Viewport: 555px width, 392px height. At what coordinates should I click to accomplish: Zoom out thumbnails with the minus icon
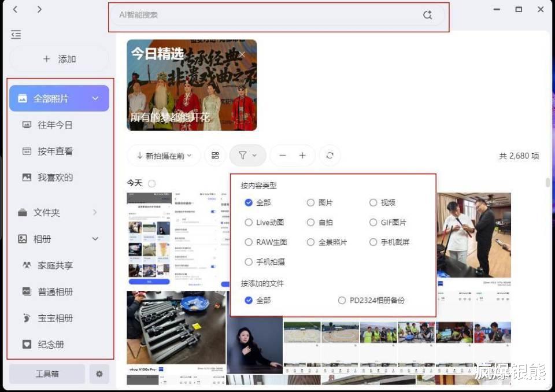coord(283,156)
